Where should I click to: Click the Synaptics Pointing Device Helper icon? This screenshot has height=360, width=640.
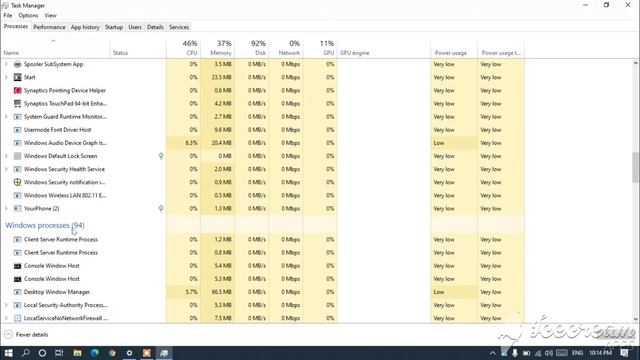click(x=17, y=90)
